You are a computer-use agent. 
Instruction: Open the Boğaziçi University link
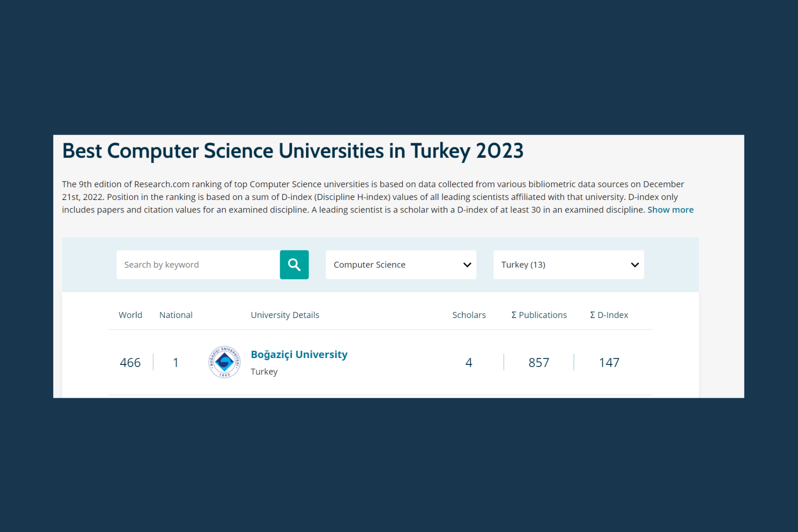299,355
